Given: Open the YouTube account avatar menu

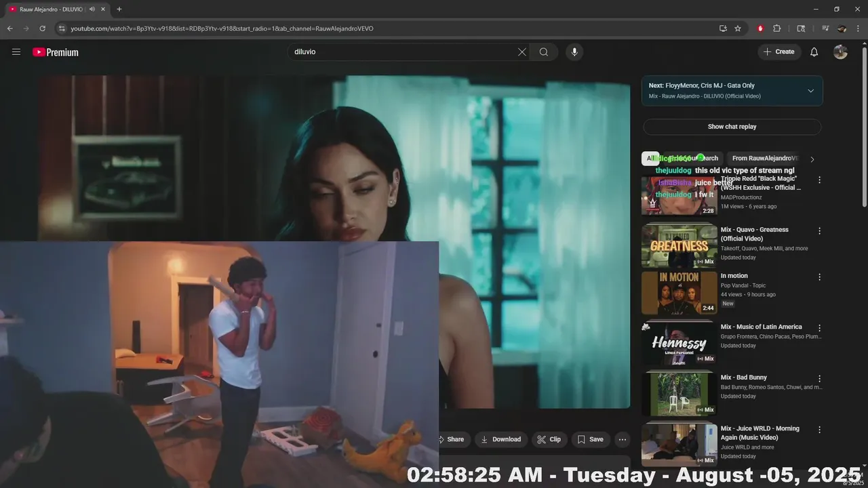Looking at the screenshot, I should click(840, 52).
